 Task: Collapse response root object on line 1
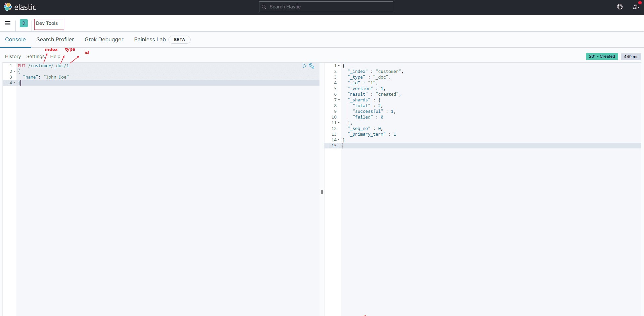(x=339, y=66)
